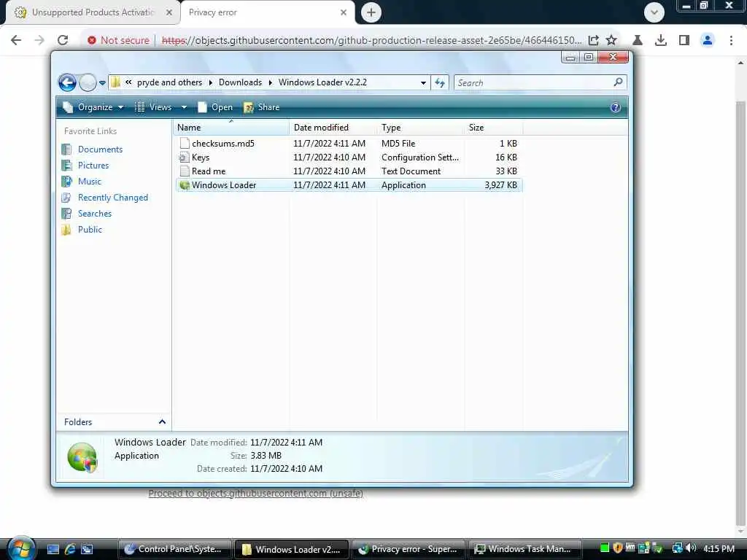
Task: Click the Documents icon in the sidebar
Action: tap(66, 149)
